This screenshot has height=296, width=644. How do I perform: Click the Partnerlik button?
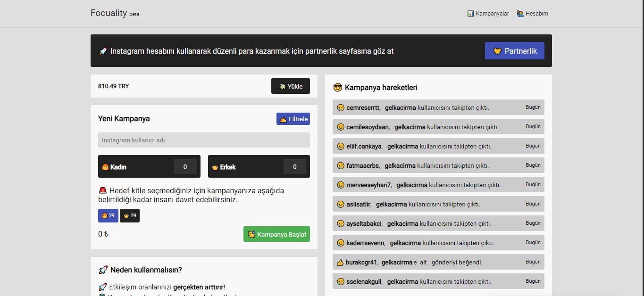(x=515, y=51)
